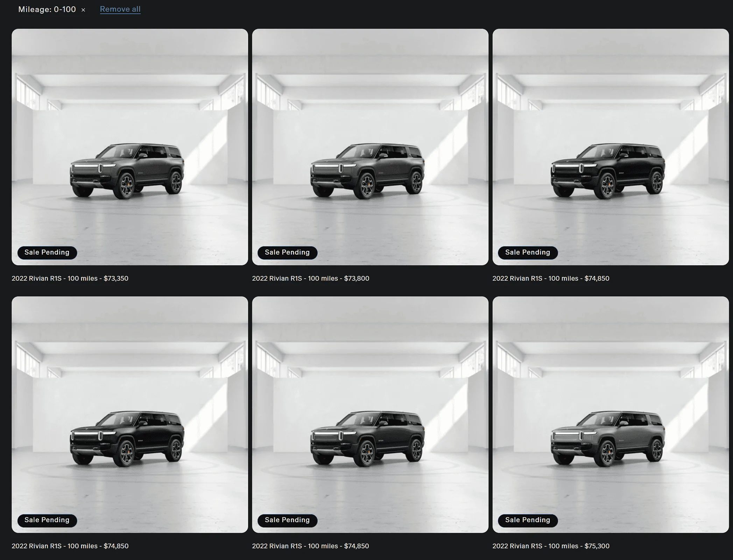Click the Sale Pending badge on bottom-left listing

(x=47, y=520)
